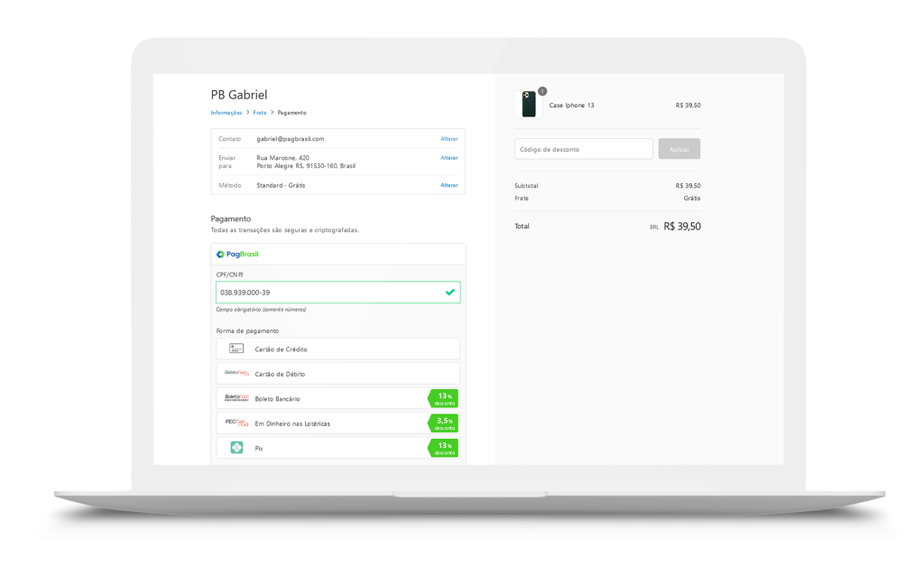Image resolution: width=924 pixels, height=576 pixels.
Task: Click the PB Gabriel store title
Action: (238, 95)
